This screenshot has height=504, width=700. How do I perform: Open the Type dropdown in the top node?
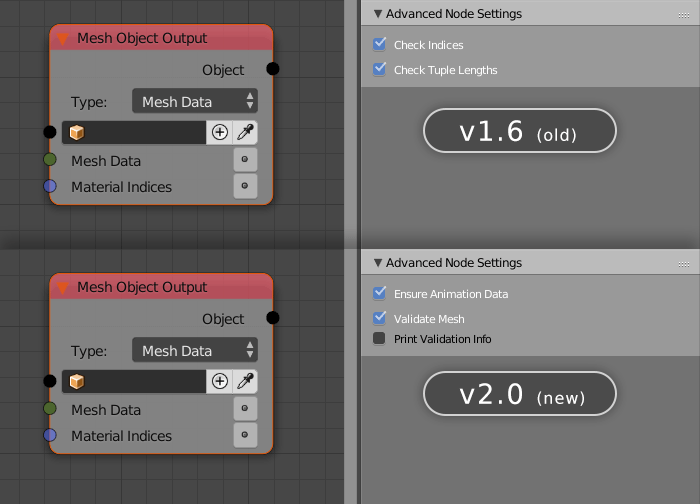click(195, 101)
